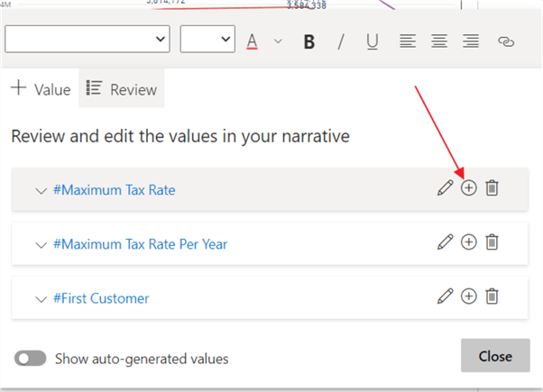Apply Italic formatting
The height and width of the screenshot is (392, 543).
[x=341, y=41]
